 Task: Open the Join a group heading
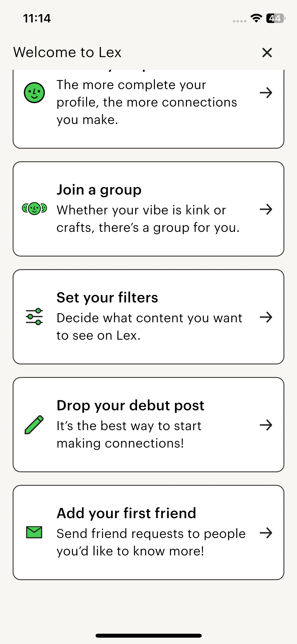tap(99, 190)
